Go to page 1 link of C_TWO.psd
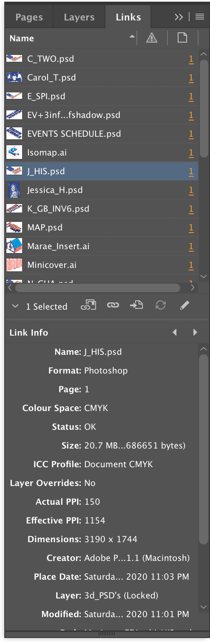 (191, 59)
